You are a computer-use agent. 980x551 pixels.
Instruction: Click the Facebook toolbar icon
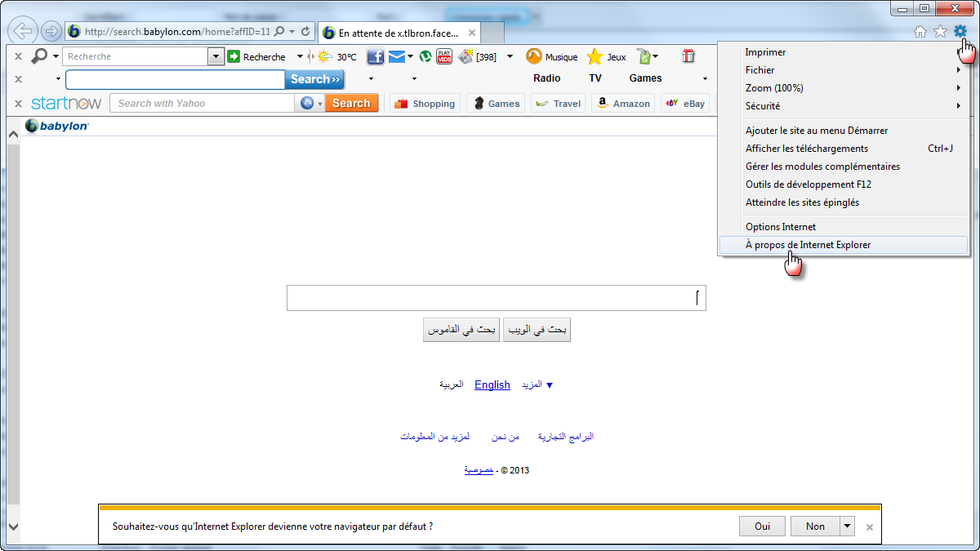pos(376,57)
